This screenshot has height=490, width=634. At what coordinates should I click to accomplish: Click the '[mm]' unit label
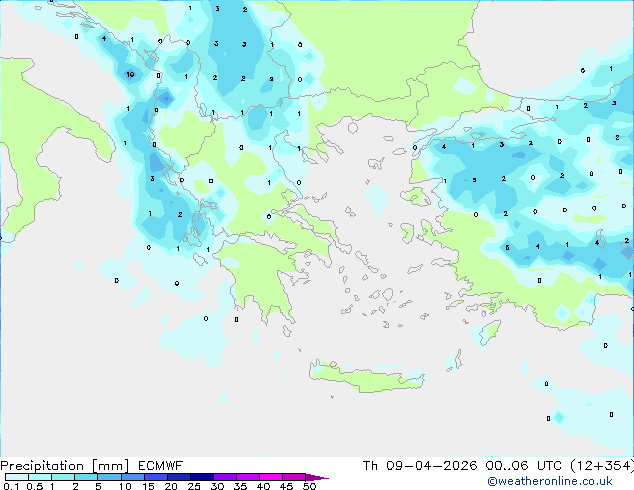tap(110, 466)
